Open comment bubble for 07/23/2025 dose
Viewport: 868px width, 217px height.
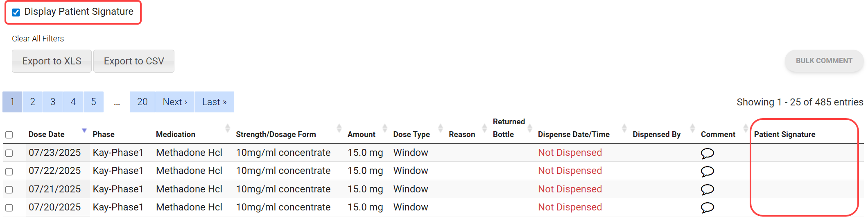click(707, 153)
